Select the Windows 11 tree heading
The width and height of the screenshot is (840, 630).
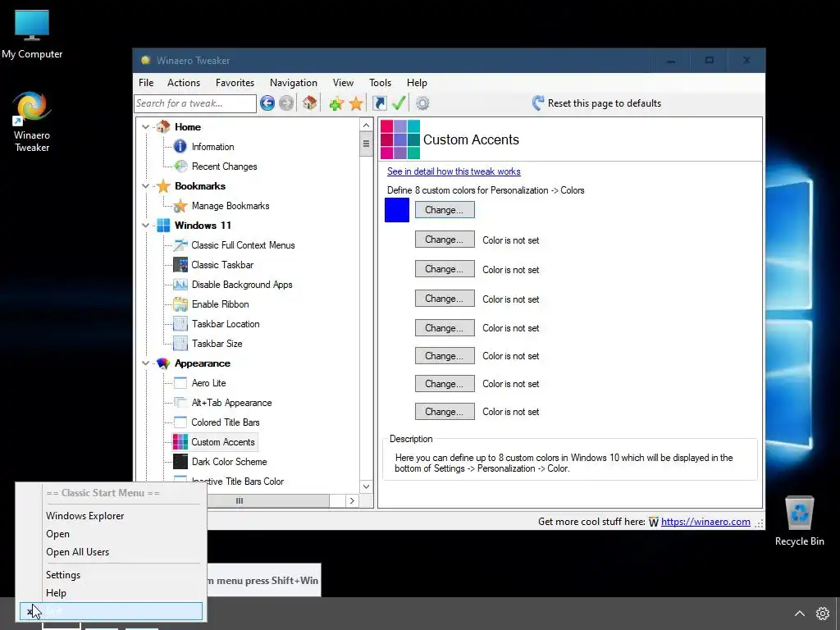coord(203,225)
